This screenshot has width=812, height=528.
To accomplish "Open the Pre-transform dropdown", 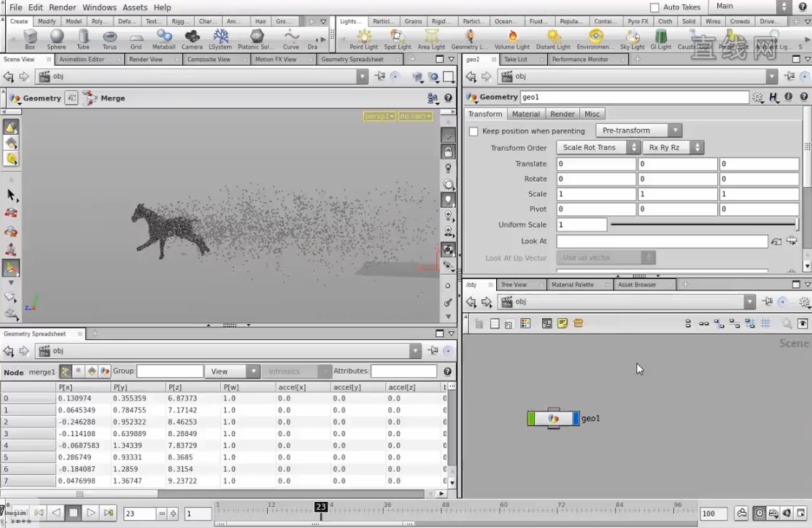I will pos(638,131).
